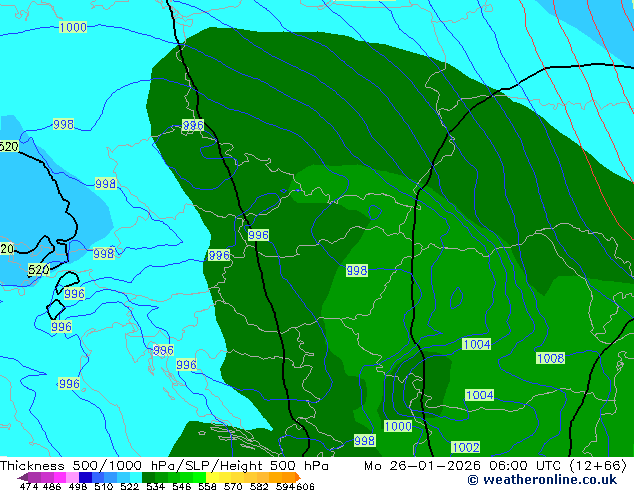Click the 1000 label near the bottom low
This screenshot has height=490, width=634.
(398, 426)
